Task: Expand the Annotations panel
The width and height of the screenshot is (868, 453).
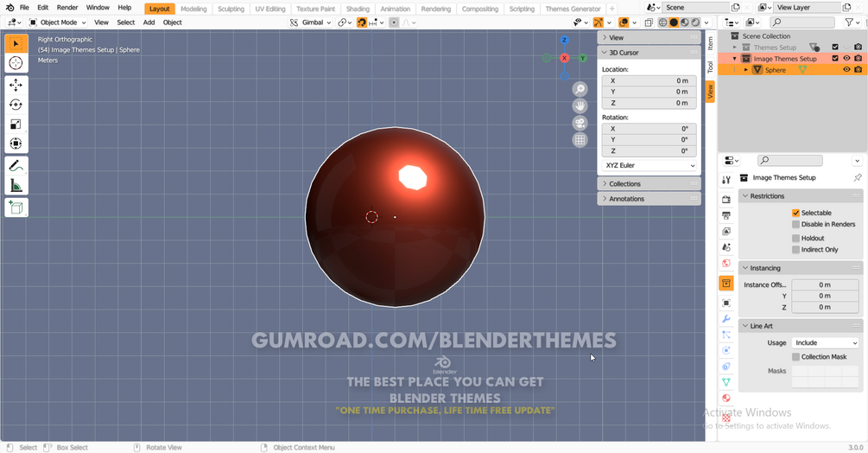Action: (649, 199)
